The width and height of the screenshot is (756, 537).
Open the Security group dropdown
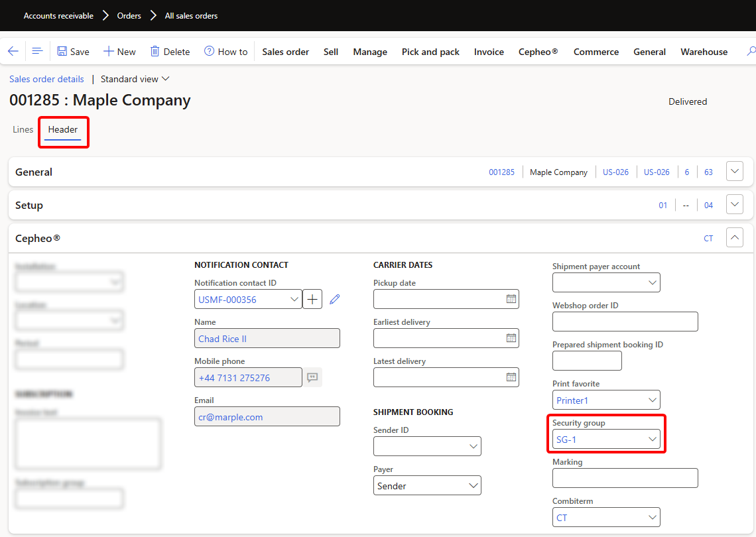pos(653,440)
